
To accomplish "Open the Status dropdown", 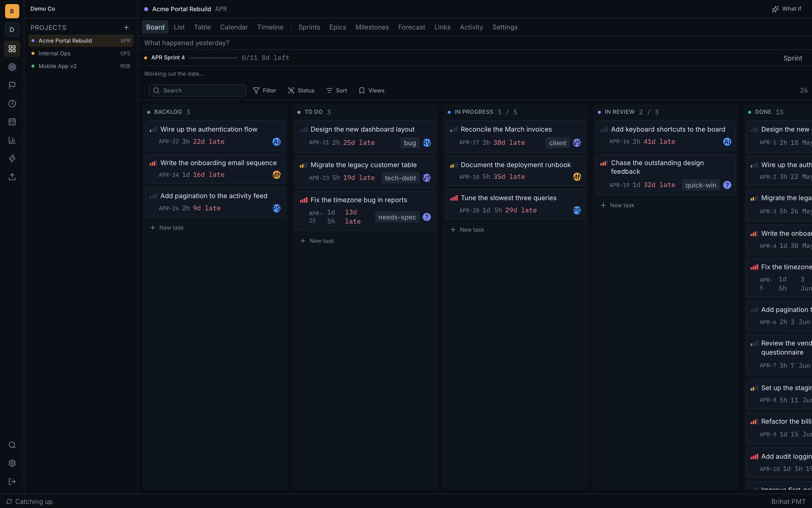I will (301, 91).
